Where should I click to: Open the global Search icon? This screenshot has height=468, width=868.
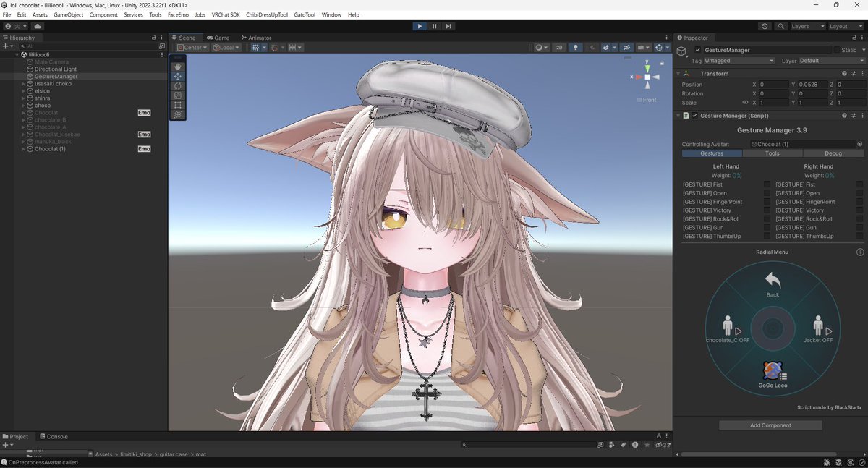(x=781, y=26)
